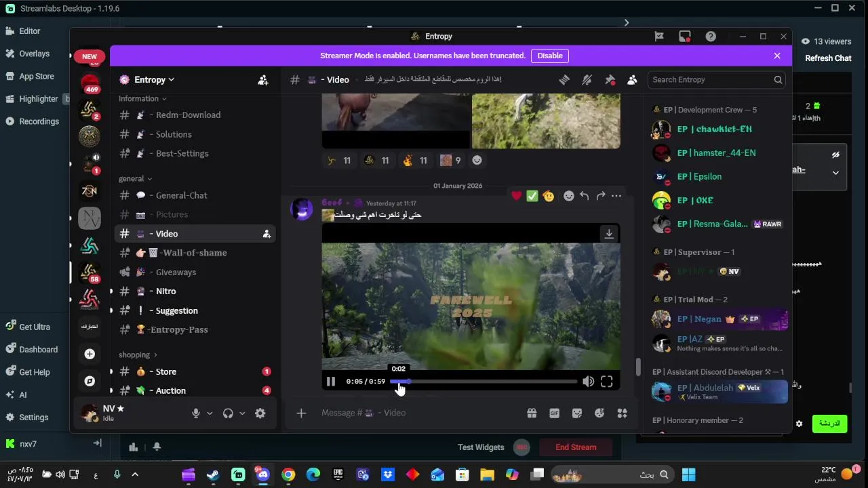Screen dimensions: 868x488
Task: Open emoji picker in message box
Action: pyautogui.click(x=599, y=413)
